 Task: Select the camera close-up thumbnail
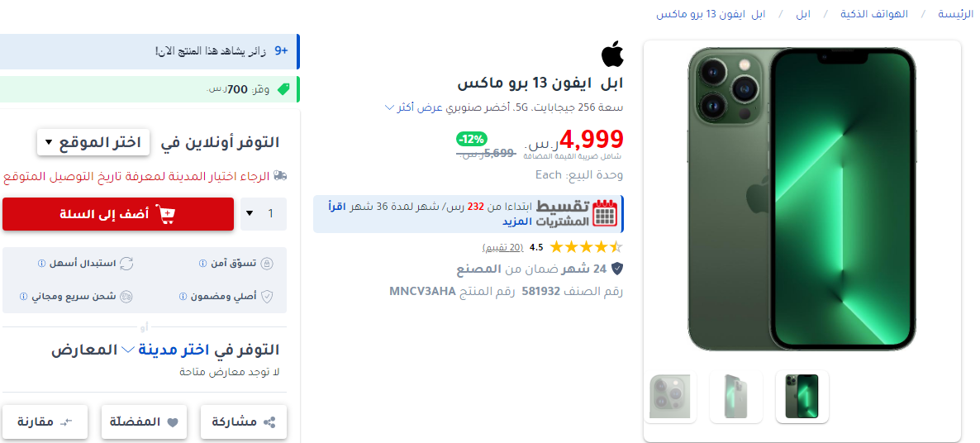[670, 397]
